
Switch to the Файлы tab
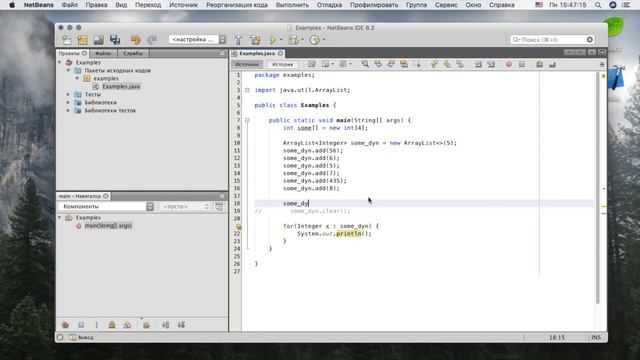pos(103,53)
